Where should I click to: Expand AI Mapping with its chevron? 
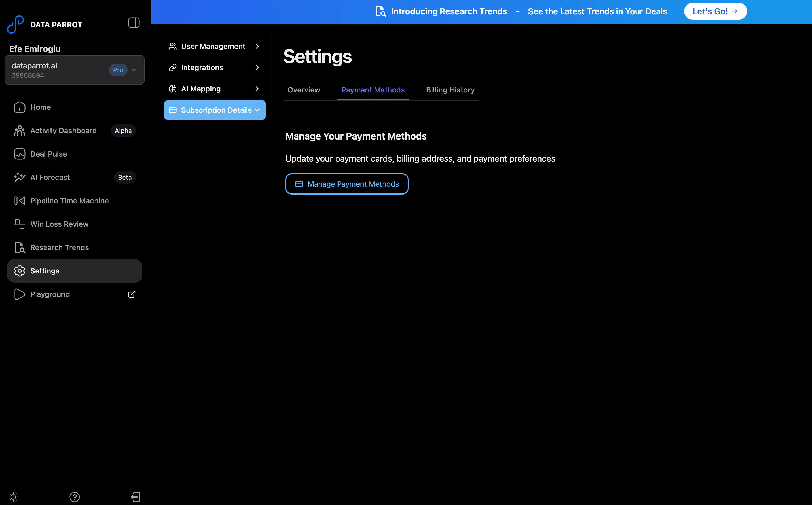click(257, 89)
